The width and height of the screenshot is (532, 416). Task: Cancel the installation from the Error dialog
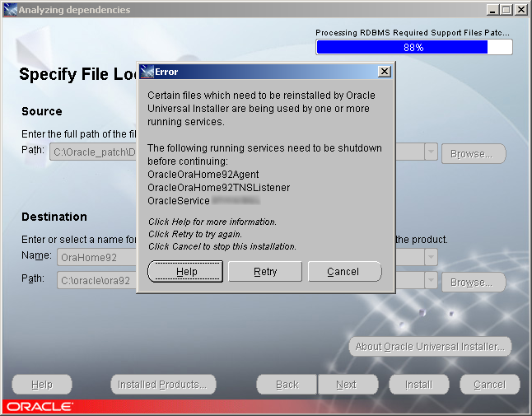coord(345,272)
